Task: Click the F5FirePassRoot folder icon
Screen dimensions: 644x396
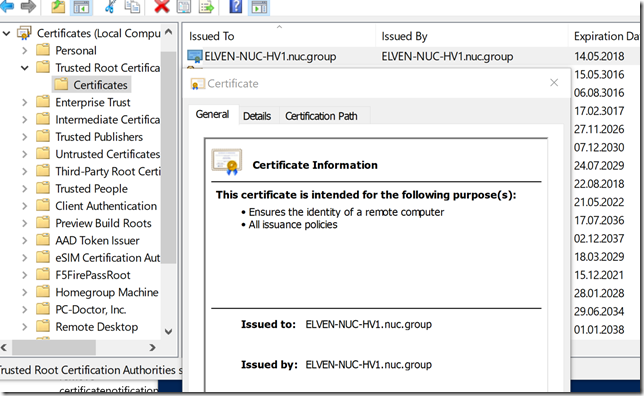Action: click(43, 274)
